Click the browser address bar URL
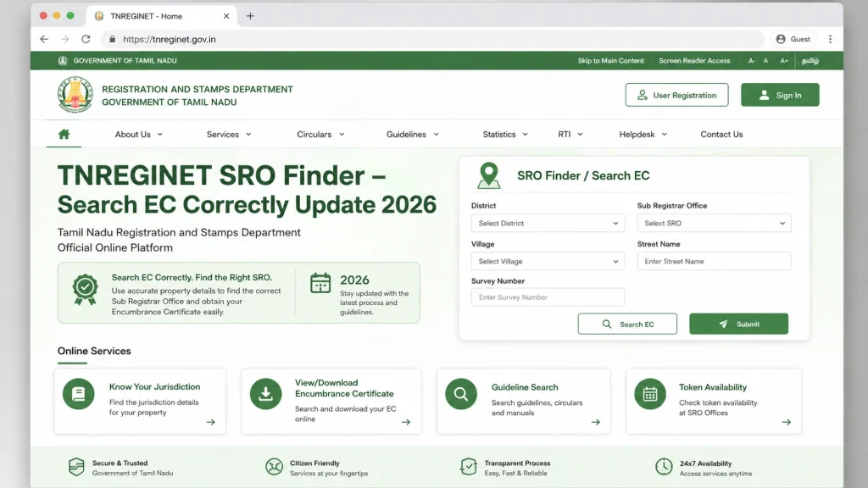The height and width of the screenshot is (488, 868). click(170, 39)
